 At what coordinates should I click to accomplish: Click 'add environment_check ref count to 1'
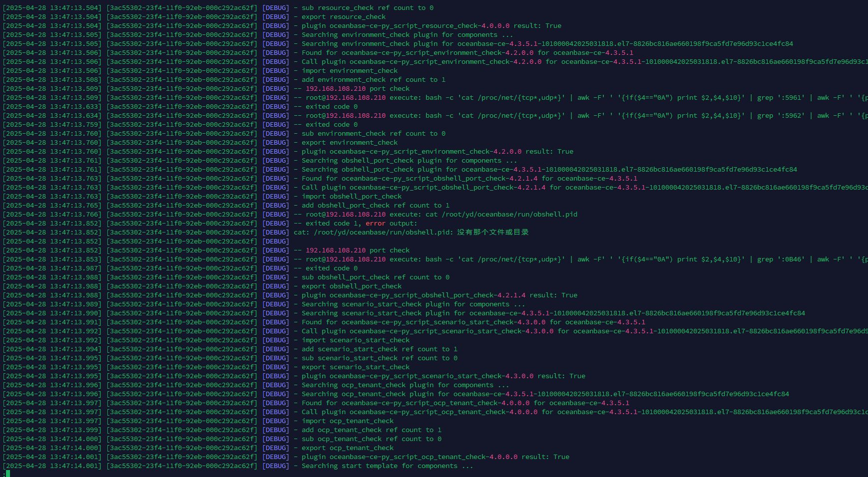point(374,80)
